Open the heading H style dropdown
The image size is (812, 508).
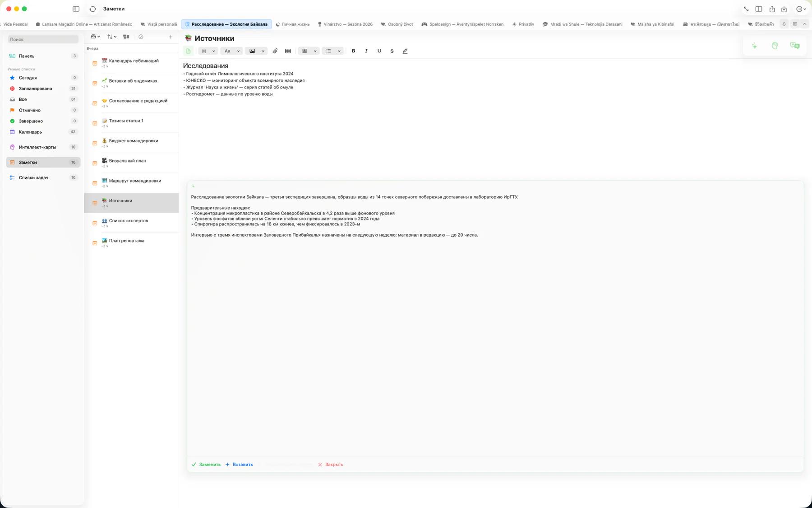(208, 51)
